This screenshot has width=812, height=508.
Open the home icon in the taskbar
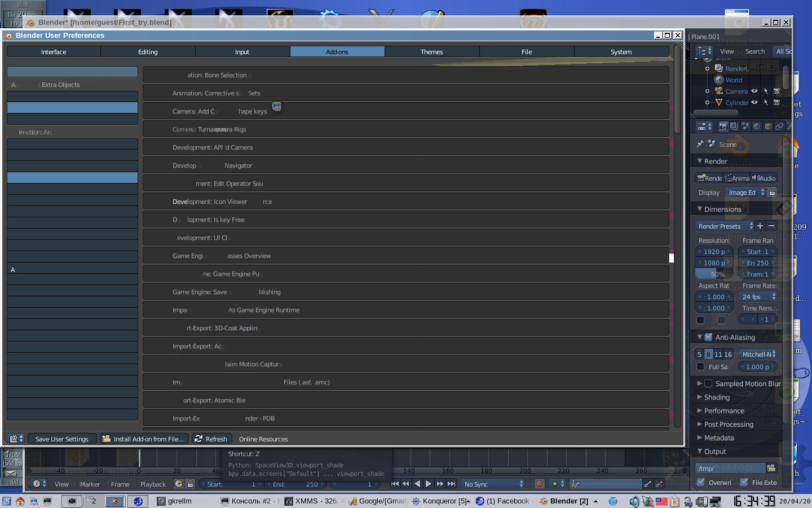coord(20,501)
